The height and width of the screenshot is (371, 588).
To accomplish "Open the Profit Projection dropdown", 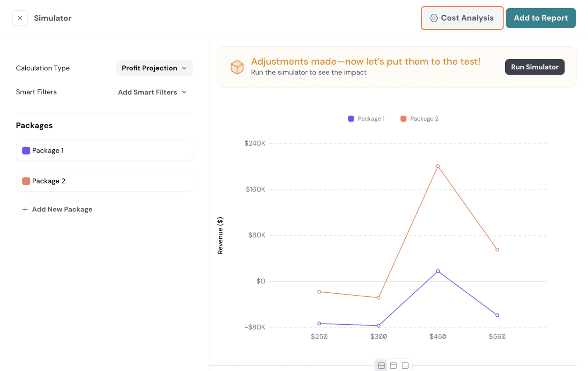I will point(154,68).
